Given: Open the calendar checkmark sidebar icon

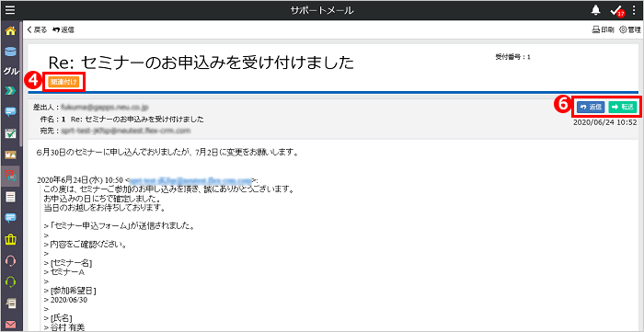Looking at the screenshot, I should 10,133.
